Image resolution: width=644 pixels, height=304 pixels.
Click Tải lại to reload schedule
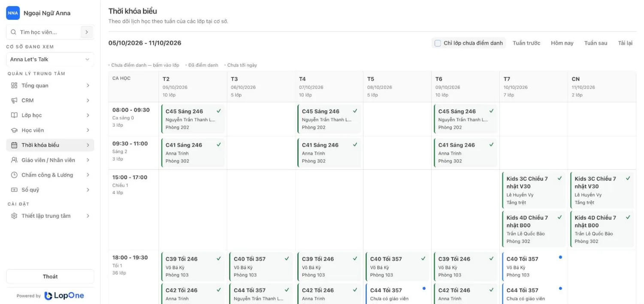pyautogui.click(x=625, y=43)
